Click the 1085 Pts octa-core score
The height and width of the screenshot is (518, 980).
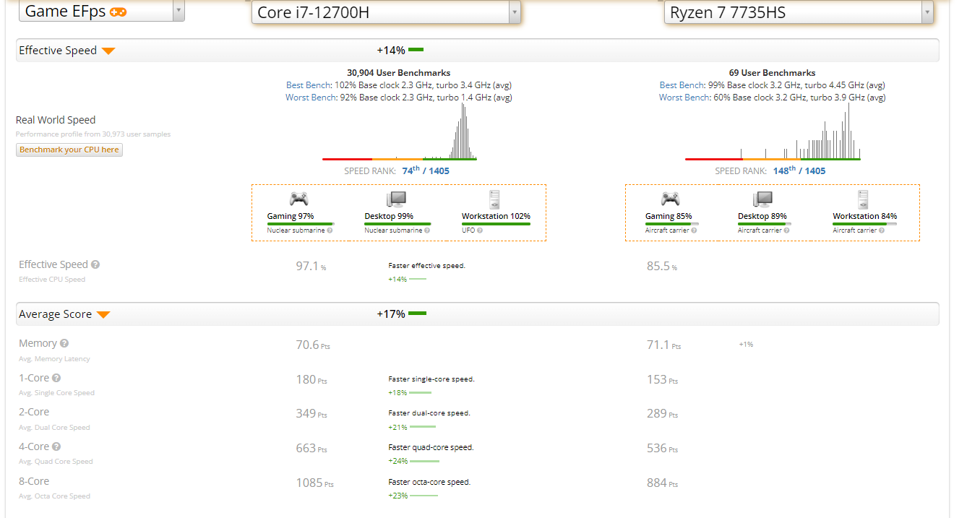(x=314, y=483)
